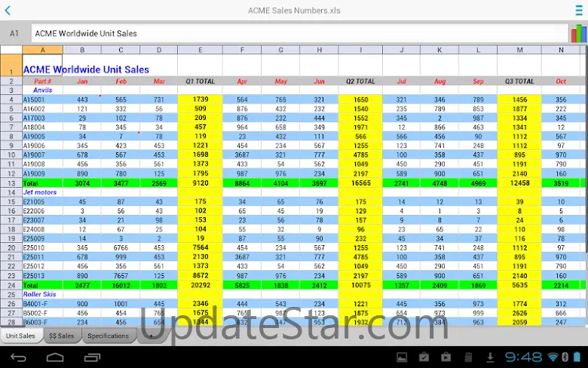This screenshot has height=368, width=588.
Task: Select the ACME Worldwide Unit Sales title cell
Action: tap(42, 66)
